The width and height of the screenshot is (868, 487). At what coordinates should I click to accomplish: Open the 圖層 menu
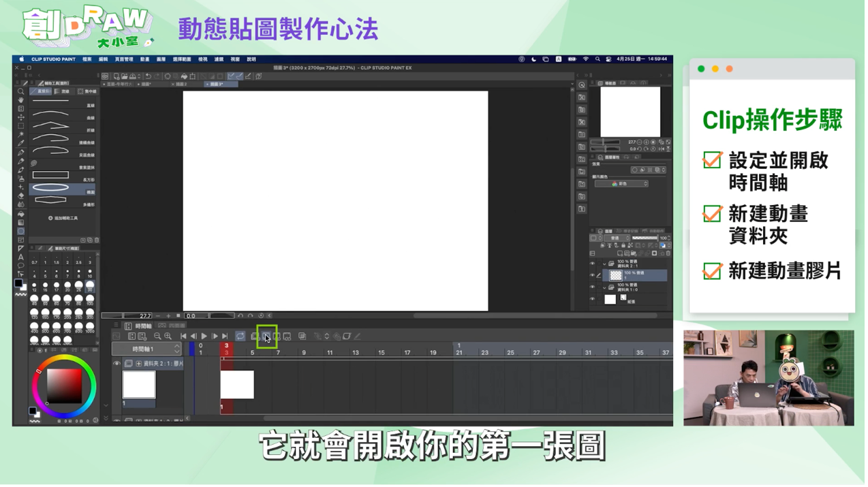[x=161, y=59]
